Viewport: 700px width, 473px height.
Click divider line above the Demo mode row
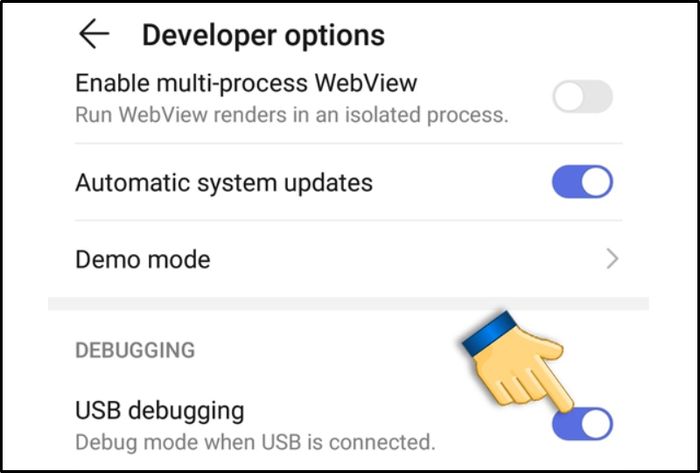348,220
